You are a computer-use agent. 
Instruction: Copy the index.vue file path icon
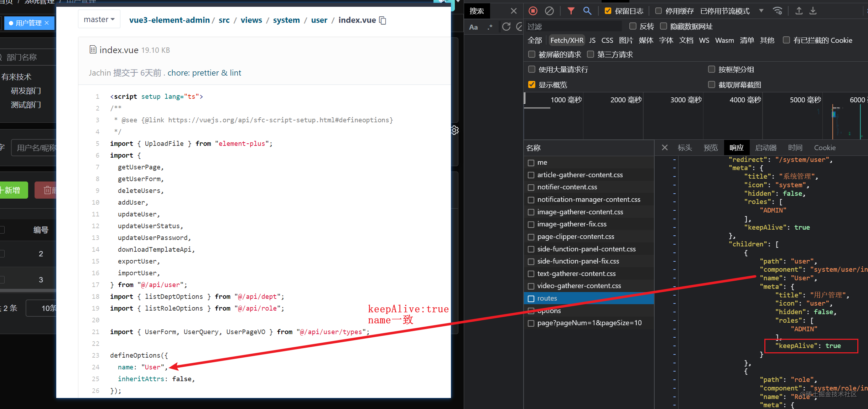[383, 20]
